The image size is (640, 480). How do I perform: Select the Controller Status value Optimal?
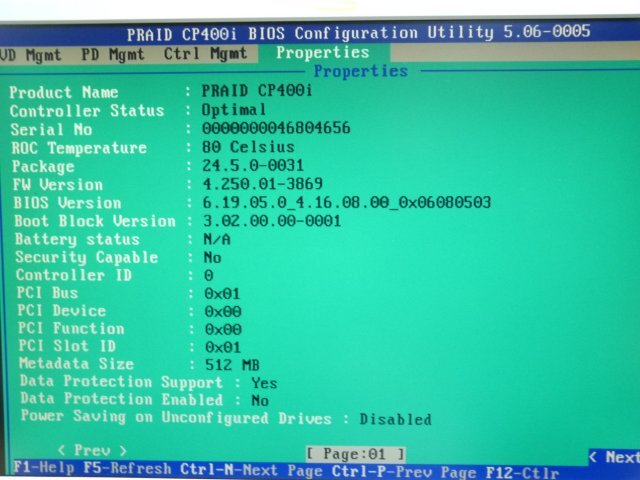(x=234, y=110)
